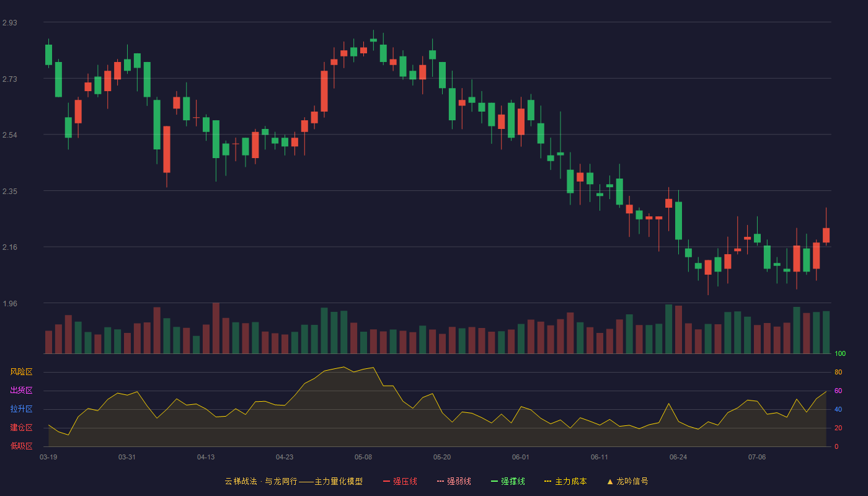
Task: Click the 03-19 date axis label
Action: click(x=48, y=457)
